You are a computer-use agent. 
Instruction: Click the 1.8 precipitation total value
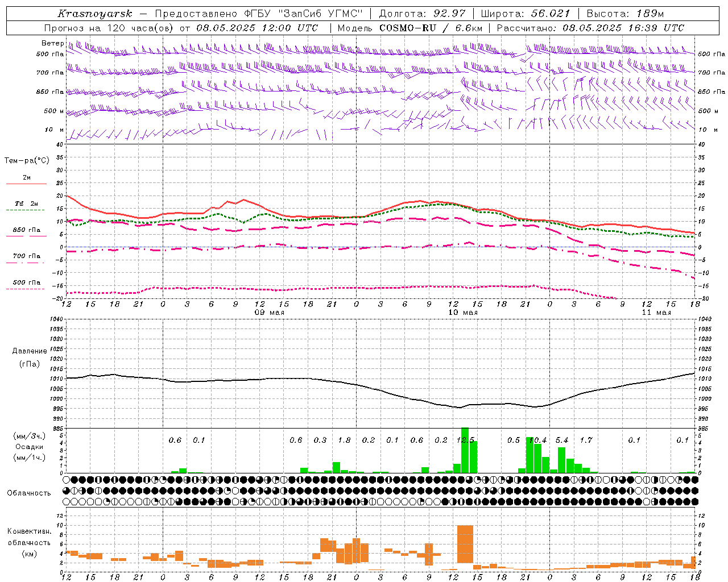pos(344,440)
